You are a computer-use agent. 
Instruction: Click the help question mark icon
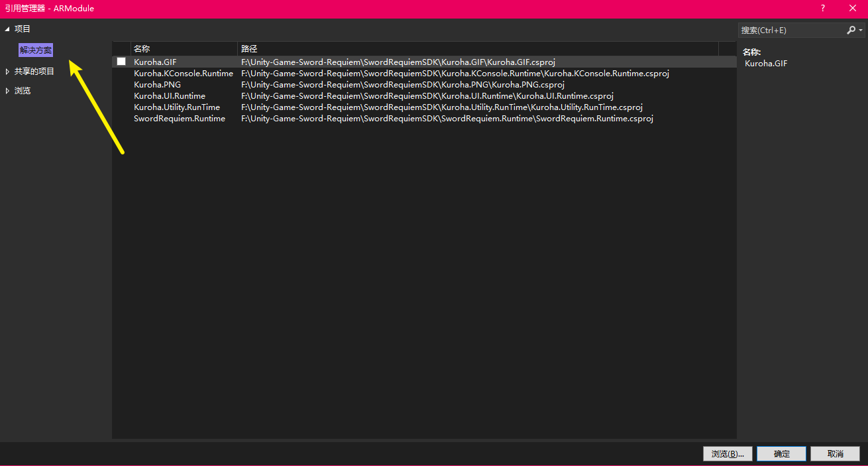coord(823,9)
